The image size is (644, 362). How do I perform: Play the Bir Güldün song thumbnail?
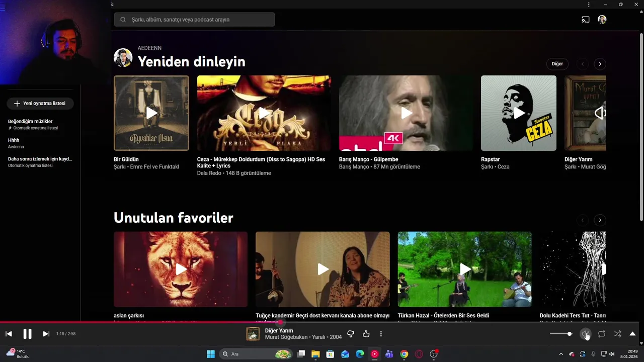pos(151,113)
